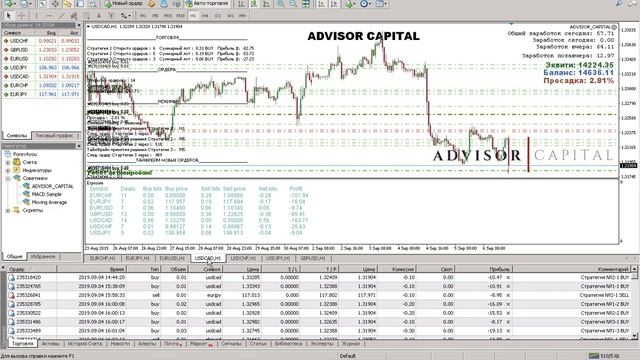Screen dimensions: 640x360
Task: Select the trendline drawing tool
Action: pos(62,16)
